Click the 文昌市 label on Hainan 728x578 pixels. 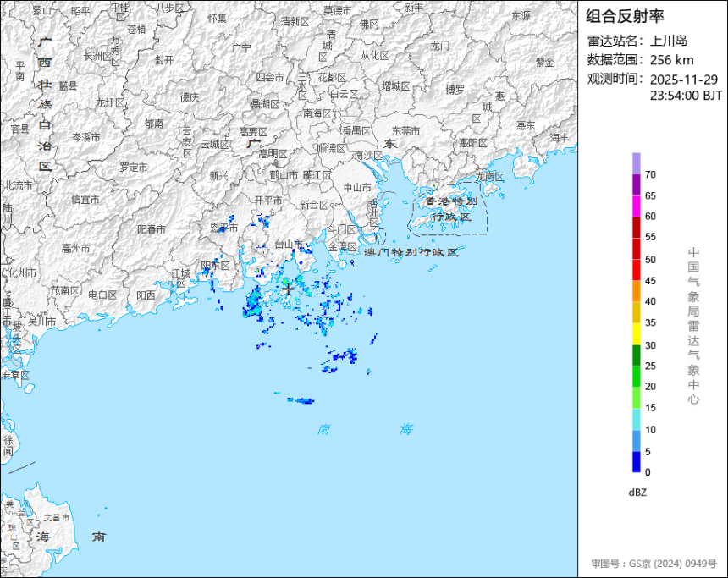click(x=56, y=517)
